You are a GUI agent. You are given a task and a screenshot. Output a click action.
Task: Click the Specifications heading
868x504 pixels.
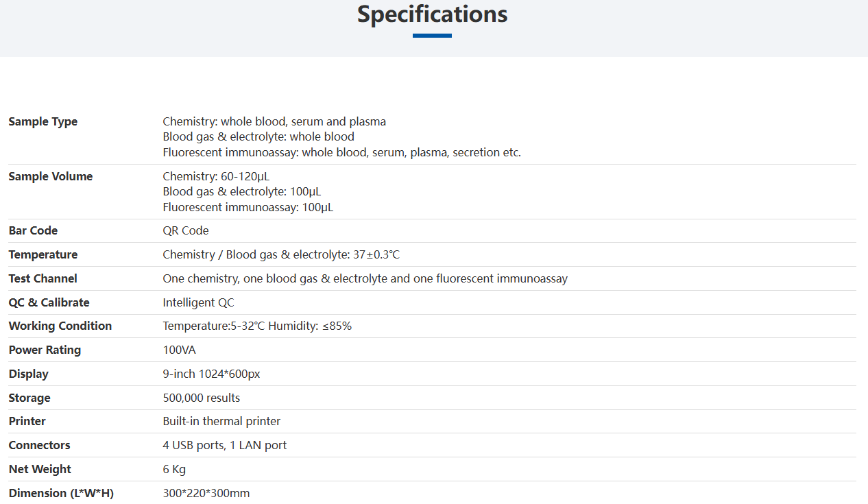pyautogui.click(x=432, y=14)
